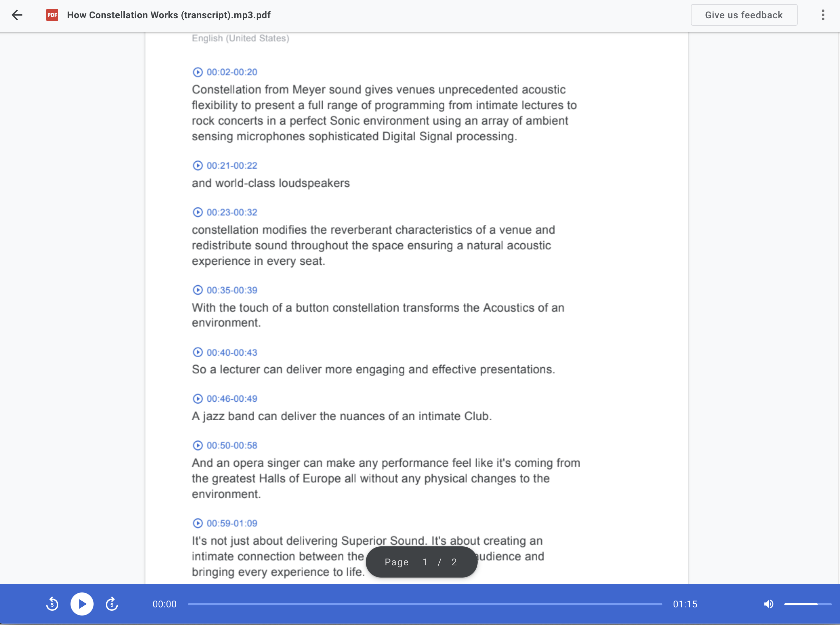
Task: Click the file title How Constellation Works
Action: pos(168,15)
